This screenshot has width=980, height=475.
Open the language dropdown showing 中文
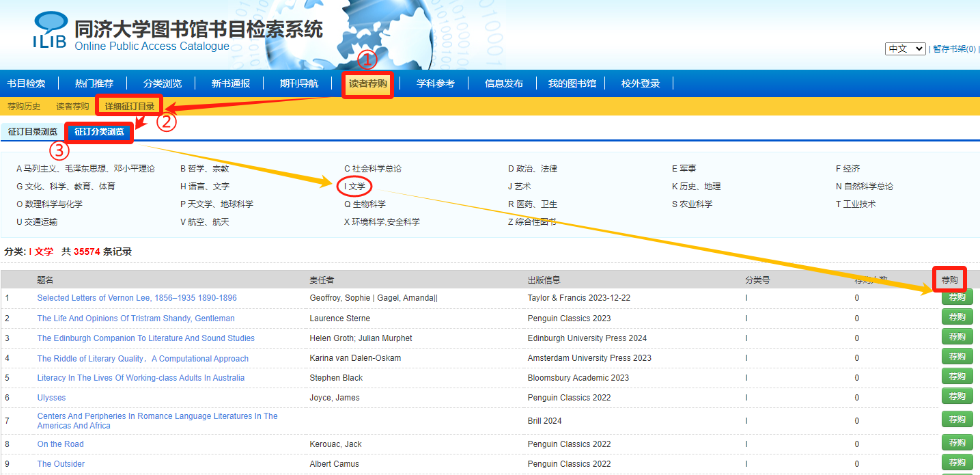pos(905,49)
